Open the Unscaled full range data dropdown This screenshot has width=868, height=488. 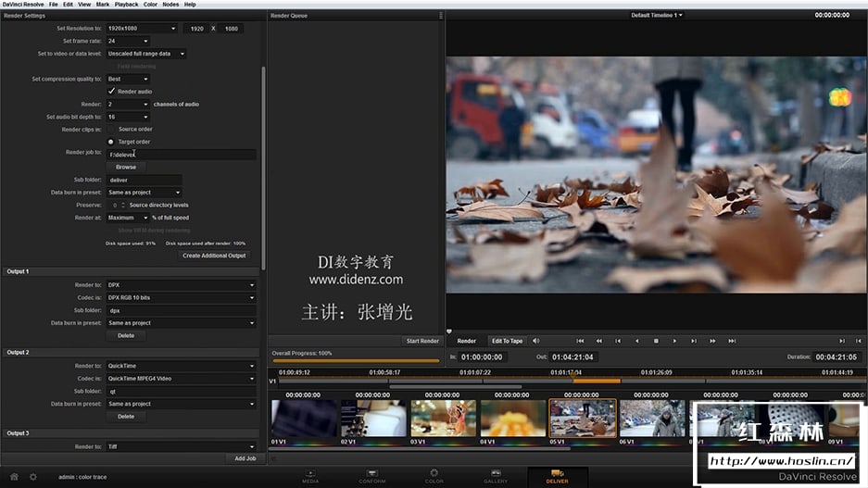pos(146,54)
